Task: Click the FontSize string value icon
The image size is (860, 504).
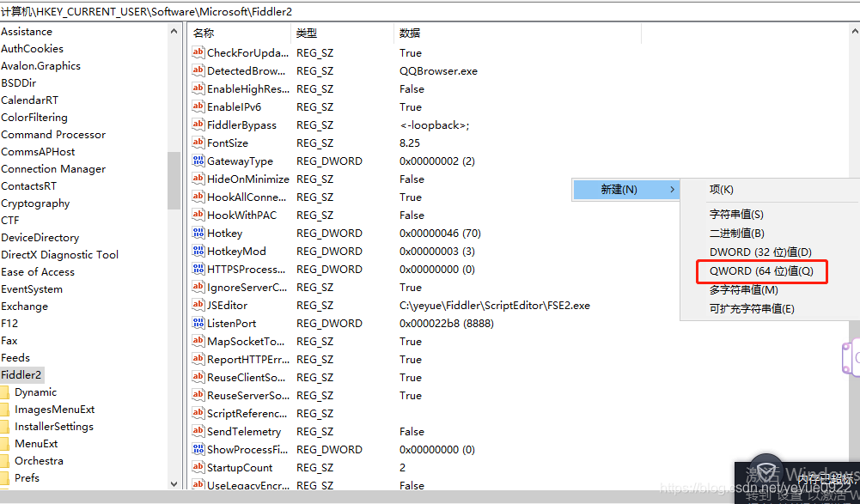Action: coord(198,143)
